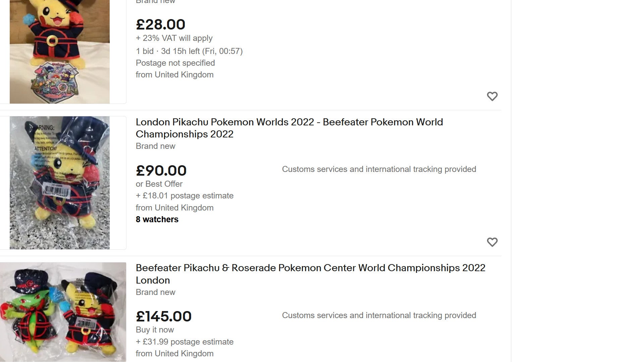Click the 'Buy it now' label
This screenshot has width=644, height=362.
pos(155,330)
